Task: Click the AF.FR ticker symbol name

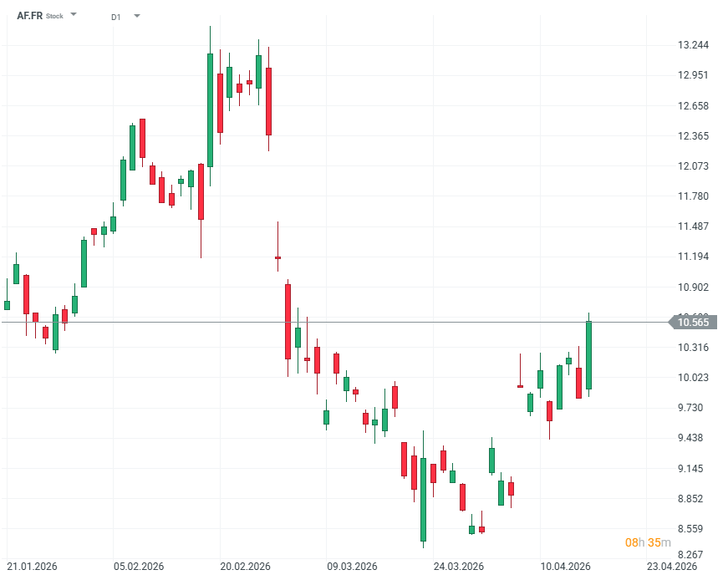Action: point(29,16)
